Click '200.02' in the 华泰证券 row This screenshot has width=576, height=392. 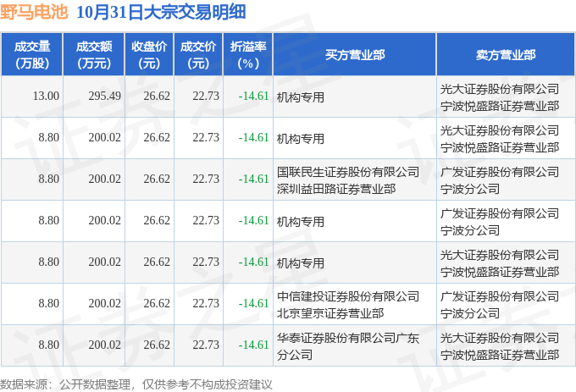104,345
